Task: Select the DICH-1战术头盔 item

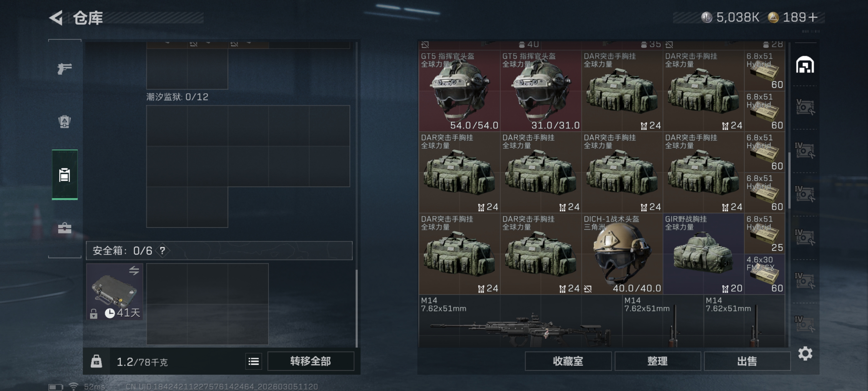Action: click(622, 254)
